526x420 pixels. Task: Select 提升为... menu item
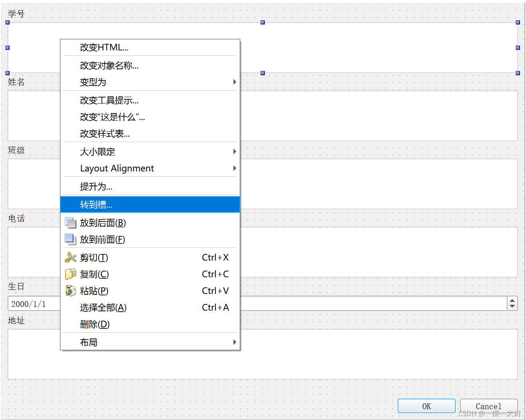150,187
